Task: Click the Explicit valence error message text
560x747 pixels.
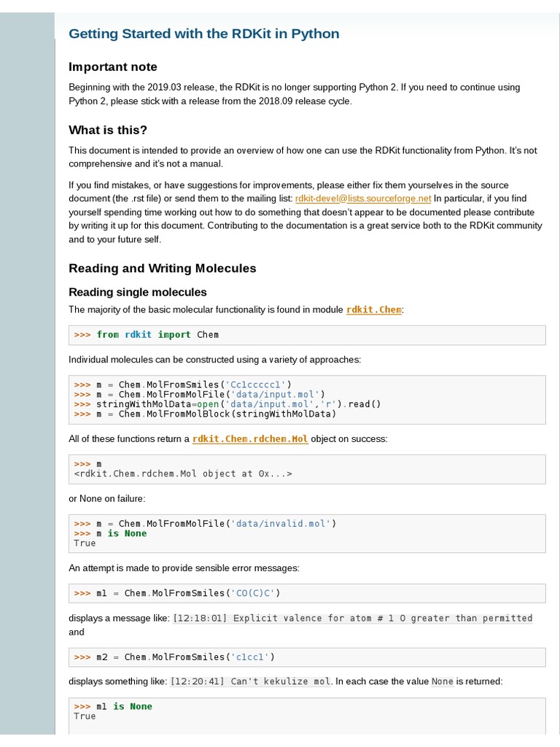Action: click(352, 619)
